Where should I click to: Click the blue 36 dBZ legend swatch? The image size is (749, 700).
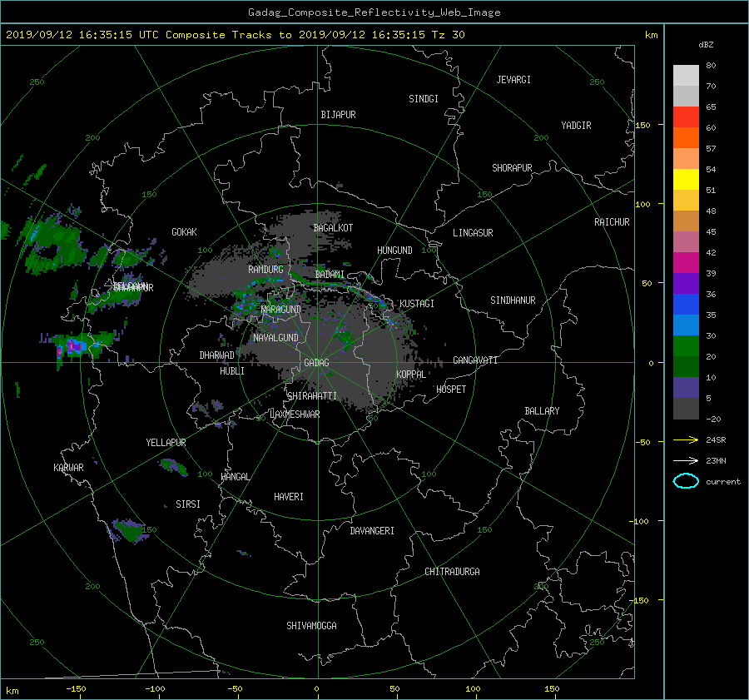click(x=686, y=304)
